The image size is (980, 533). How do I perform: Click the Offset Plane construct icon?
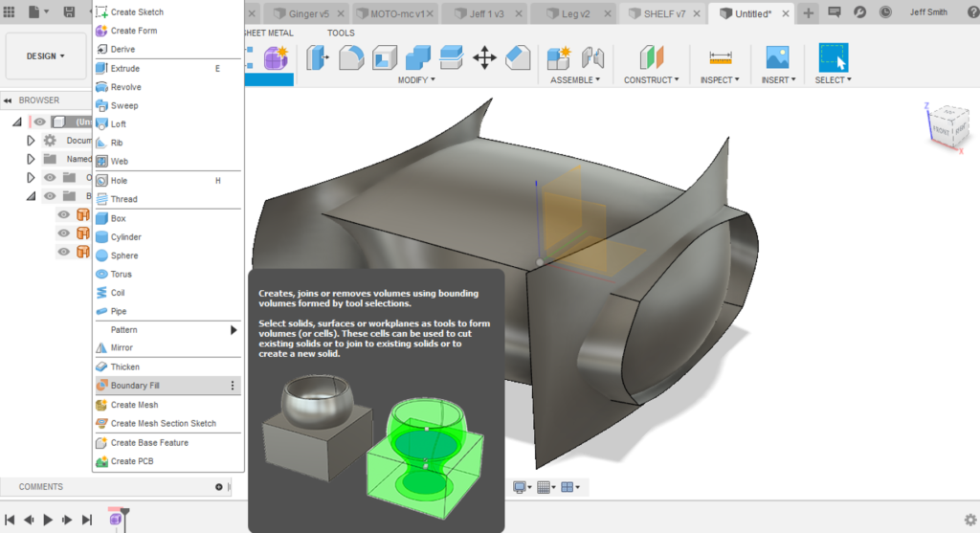point(652,57)
